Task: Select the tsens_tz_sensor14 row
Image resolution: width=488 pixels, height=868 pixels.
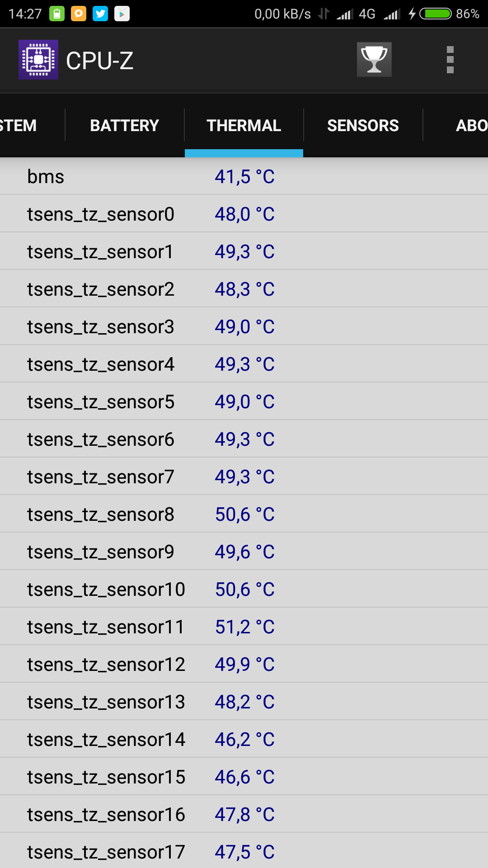Action: (244, 739)
